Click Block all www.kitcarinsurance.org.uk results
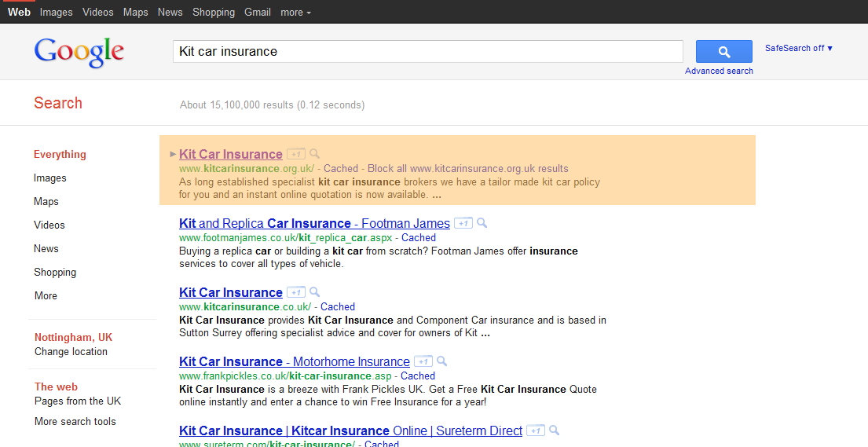The height and width of the screenshot is (447, 868). (467, 168)
